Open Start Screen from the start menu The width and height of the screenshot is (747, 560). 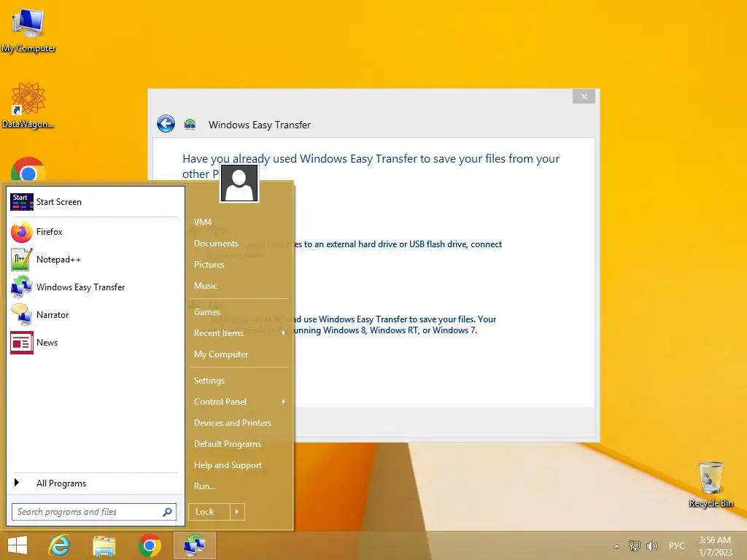(x=96, y=202)
